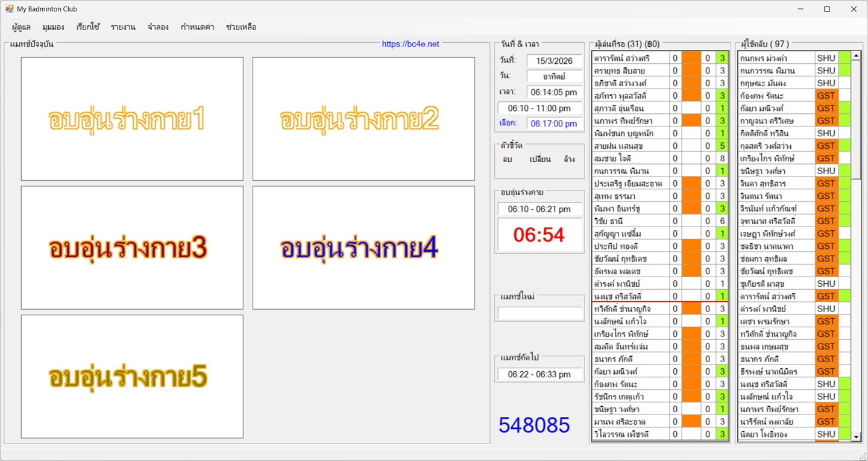Viewport: 868px width, 461px height.
Task: Select member จินดา สุทธิสาร in return list
Action: coord(776,183)
